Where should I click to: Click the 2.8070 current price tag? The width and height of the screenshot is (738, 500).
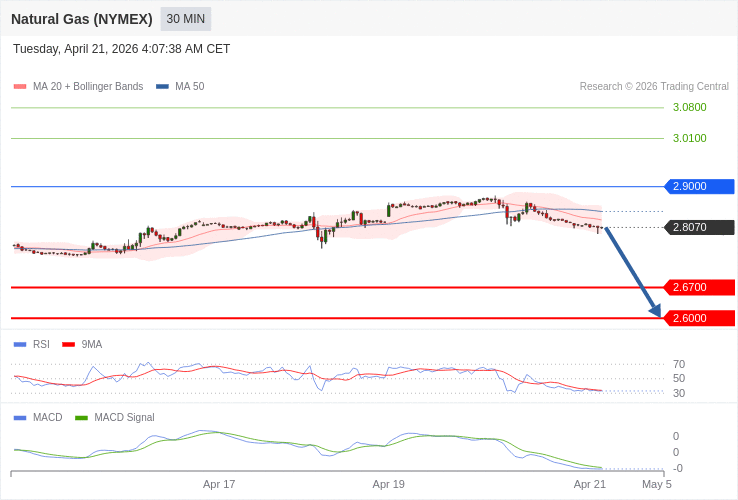[698, 227]
